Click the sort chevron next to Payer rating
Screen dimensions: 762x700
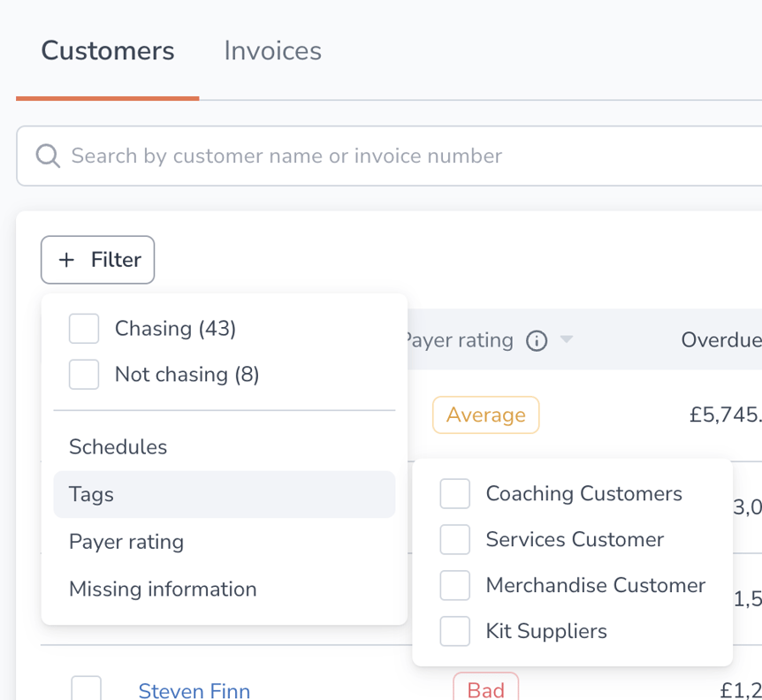[x=567, y=340]
